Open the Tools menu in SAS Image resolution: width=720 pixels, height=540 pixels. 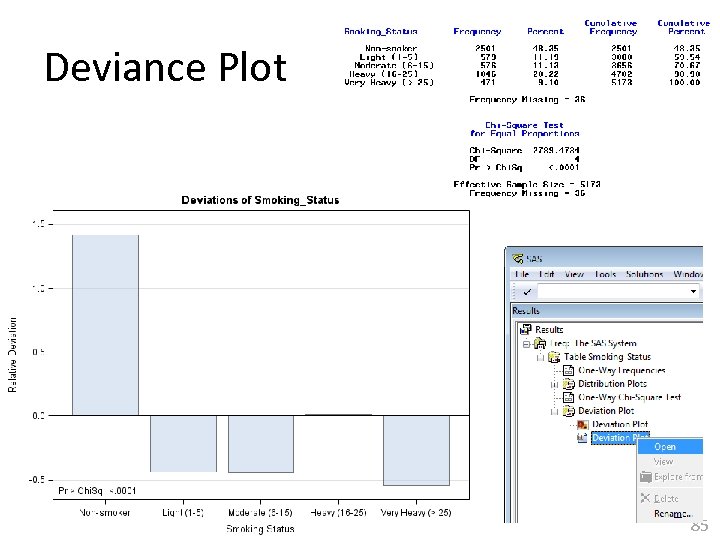pos(605,274)
